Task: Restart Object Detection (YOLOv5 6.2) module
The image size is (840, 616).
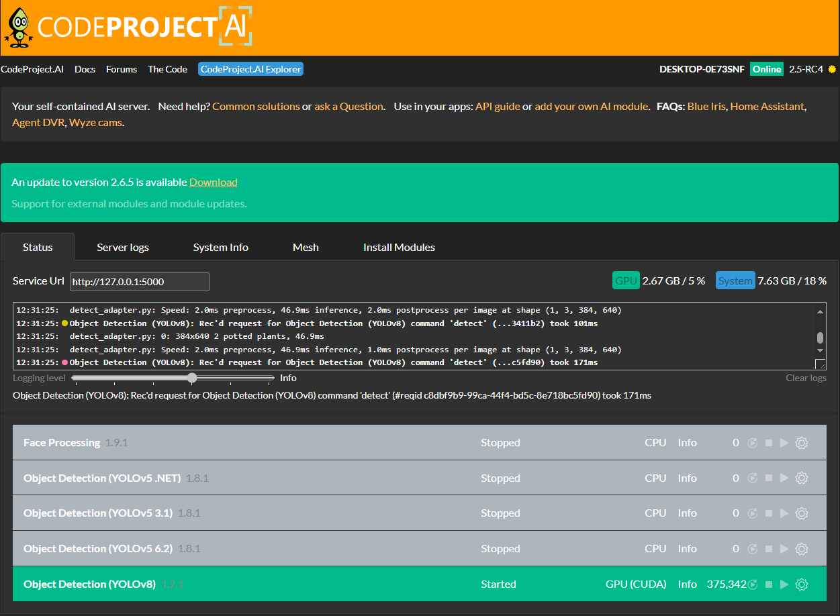Action: [x=753, y=549]
